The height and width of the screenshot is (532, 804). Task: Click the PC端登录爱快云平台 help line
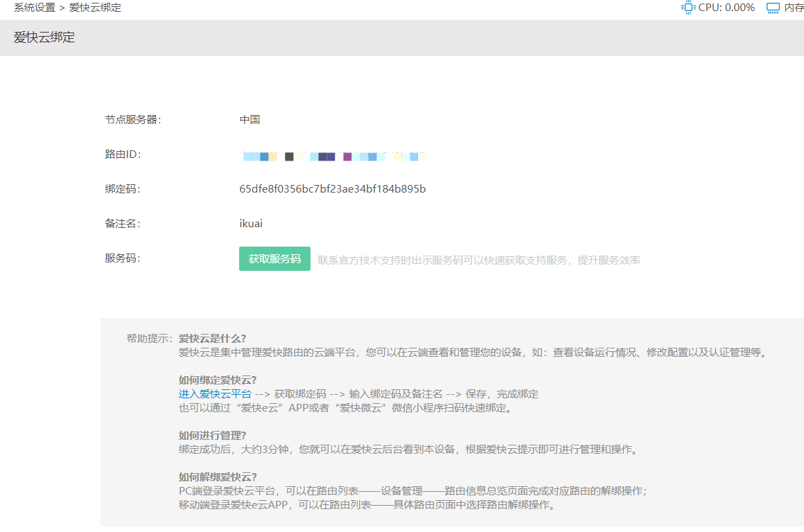coord(413,491)
